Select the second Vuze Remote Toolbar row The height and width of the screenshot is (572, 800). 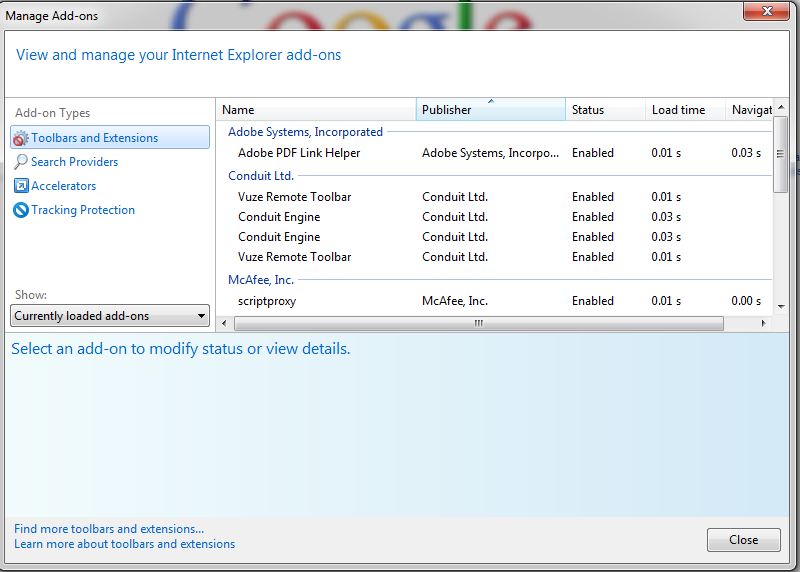[x=494, y=257]
